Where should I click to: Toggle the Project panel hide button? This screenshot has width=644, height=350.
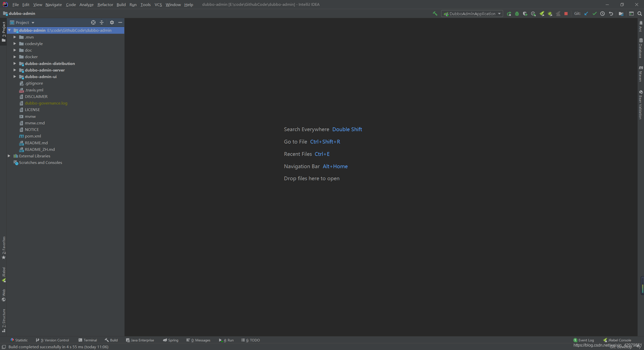click(x=120, y=22)
